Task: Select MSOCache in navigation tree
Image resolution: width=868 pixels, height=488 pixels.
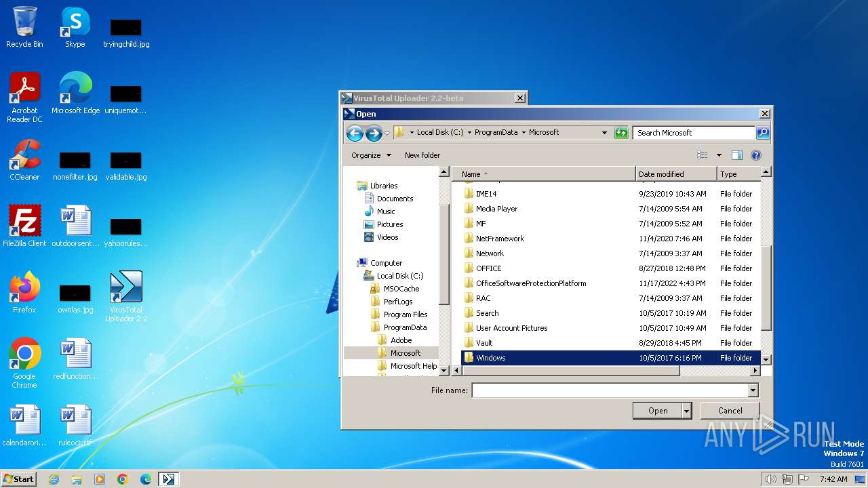Action: tap(395, 289)
